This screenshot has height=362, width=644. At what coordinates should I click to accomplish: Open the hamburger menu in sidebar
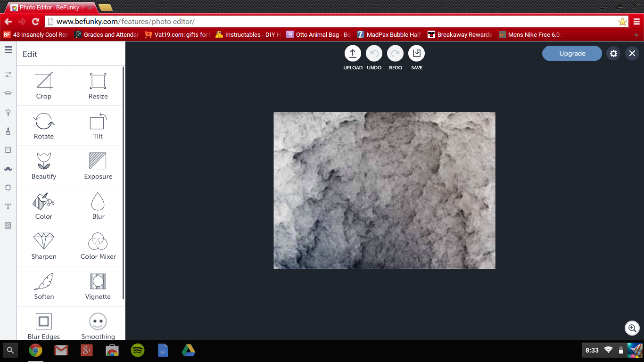pyautogui.click(x=8, y=50)
